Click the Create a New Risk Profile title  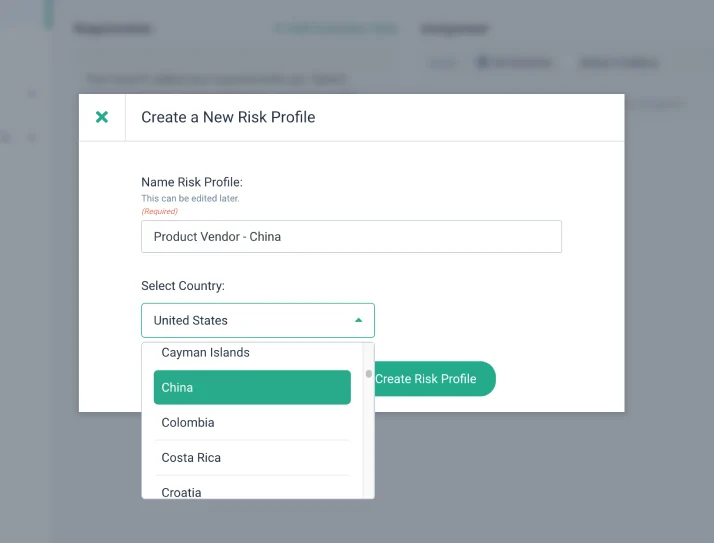click(x=228, y=117)
